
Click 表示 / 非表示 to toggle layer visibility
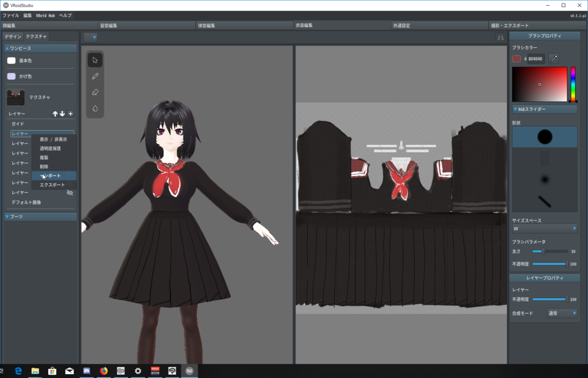click(x=53, y=139)
